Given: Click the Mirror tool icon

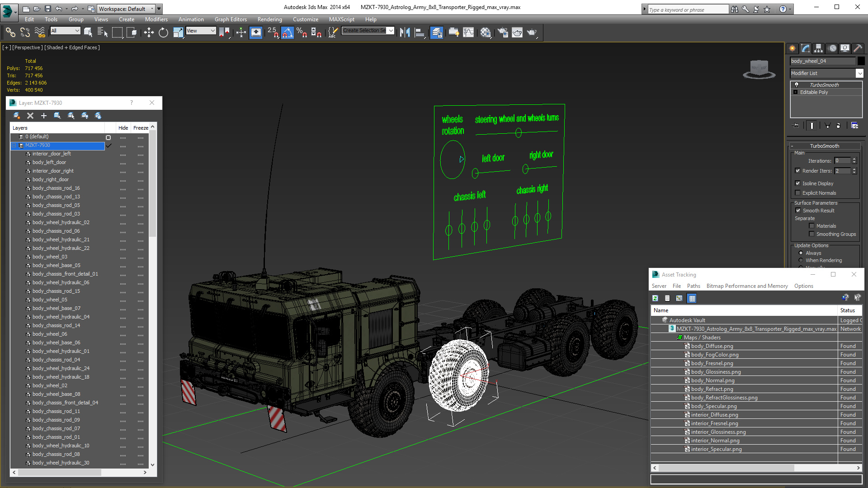Looking at the screenshot, I should click(405, 32).
